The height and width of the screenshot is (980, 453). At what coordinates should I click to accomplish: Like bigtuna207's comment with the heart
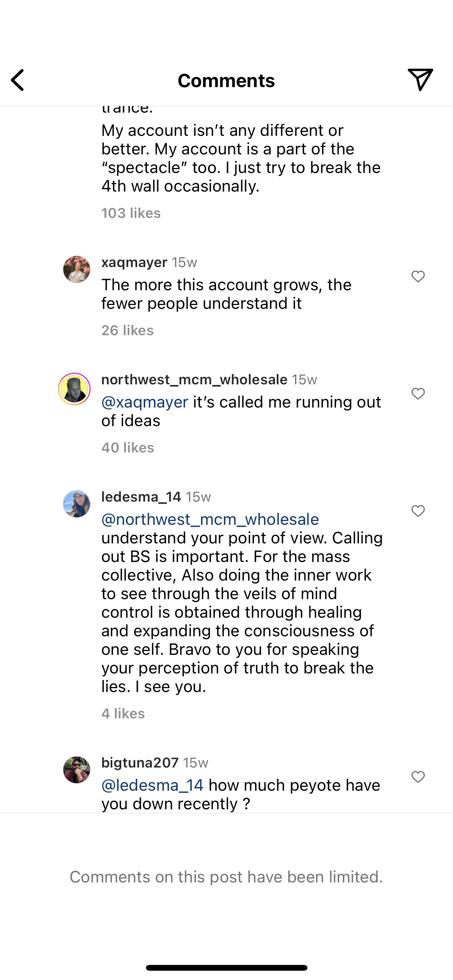418,777
